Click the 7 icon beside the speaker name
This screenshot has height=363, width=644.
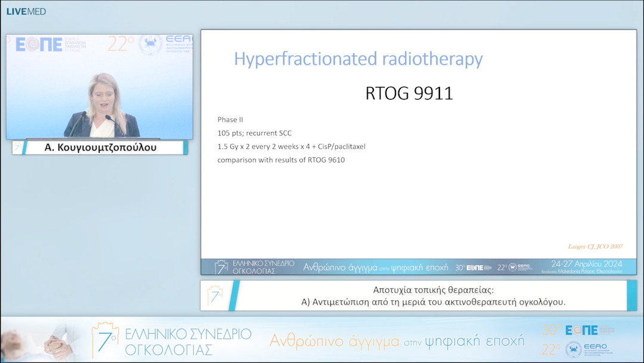[x=17, y=147]
